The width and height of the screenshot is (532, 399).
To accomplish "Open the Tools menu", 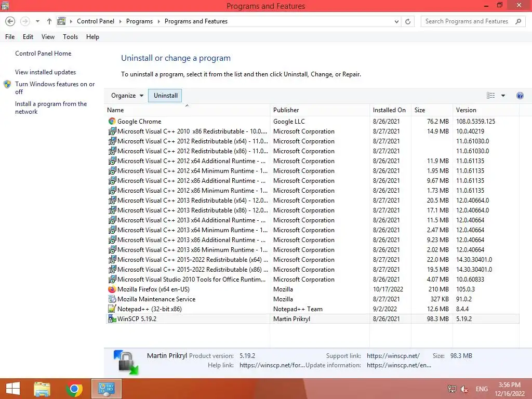I will (x=70, y=37).
